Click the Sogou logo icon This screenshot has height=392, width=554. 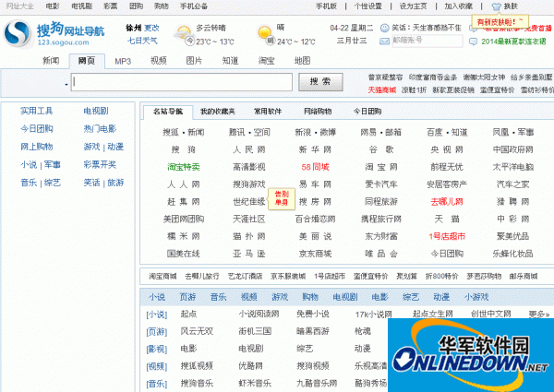coord(18,33)
